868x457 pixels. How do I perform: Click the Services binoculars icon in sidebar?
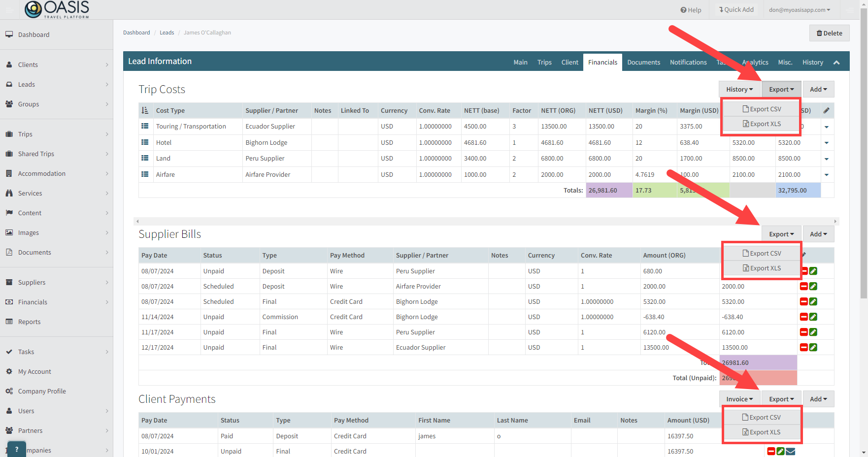(x=9, y=193)
